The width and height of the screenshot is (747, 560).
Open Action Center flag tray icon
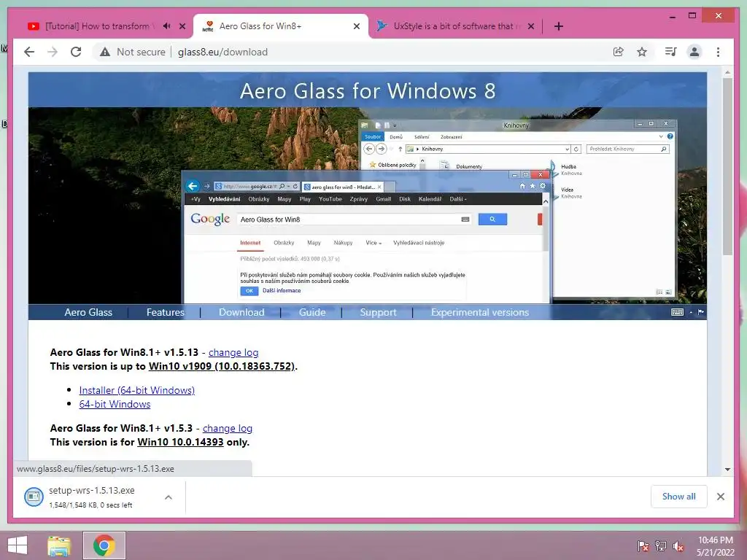tap(643, 545)
